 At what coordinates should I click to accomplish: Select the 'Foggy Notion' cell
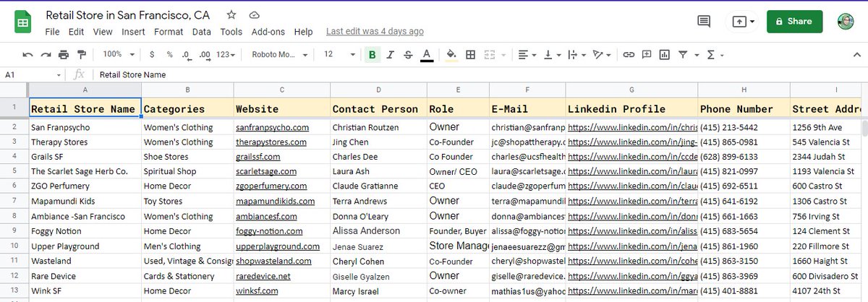(x=85, y=230)
